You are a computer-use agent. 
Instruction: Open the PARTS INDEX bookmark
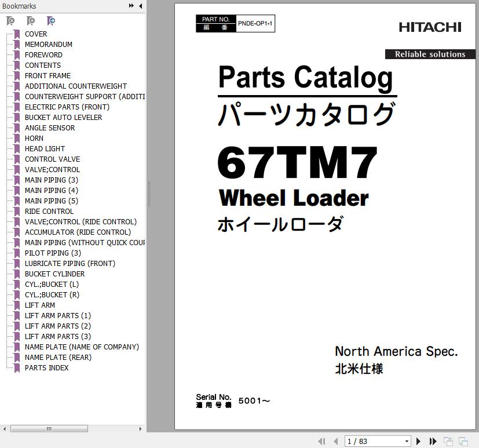(x=46, y=367)
